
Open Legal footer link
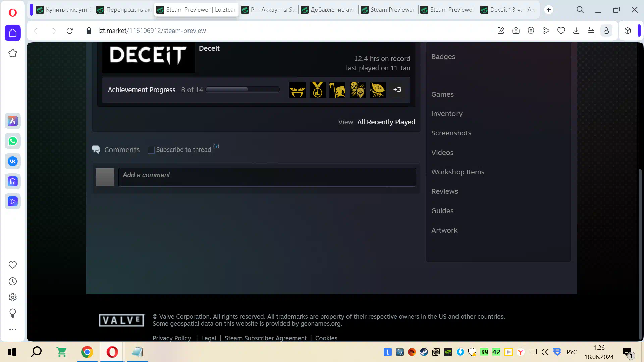[x=209, y=338]
